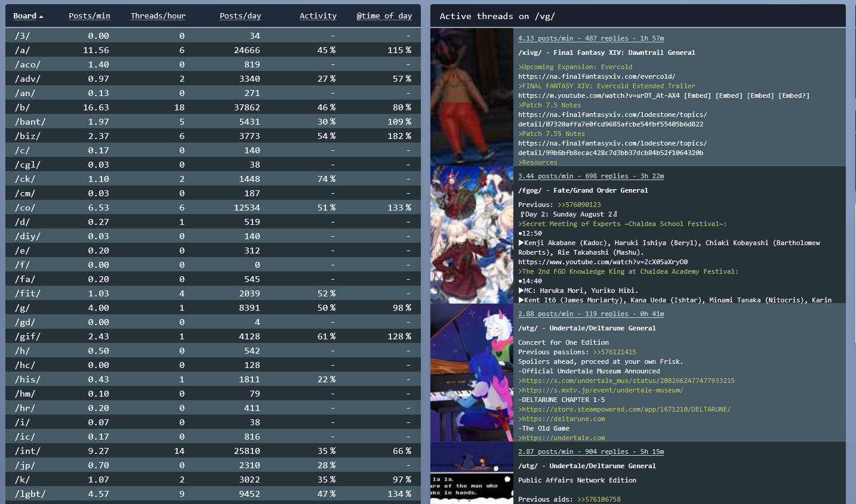Click the finalfantasyxiv.com/evercold/ URL text
Viewport: 856px width, 504px height.
click(597, 76)
